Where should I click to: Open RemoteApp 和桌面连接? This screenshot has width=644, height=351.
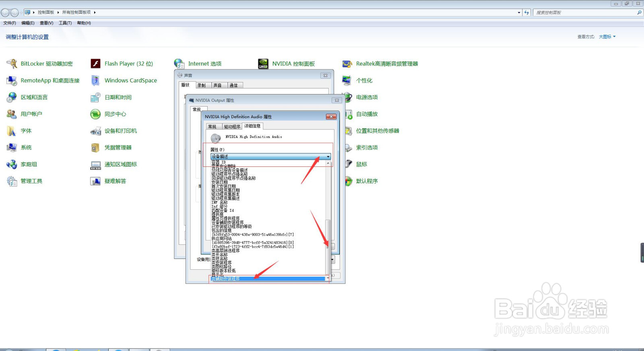coord(43,80)
